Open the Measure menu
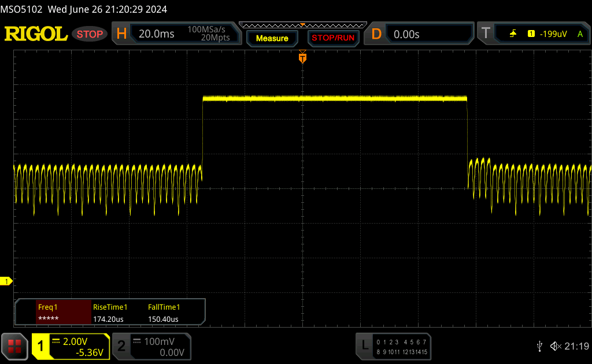The image size is (592, 364). click(x=272, y=38)
